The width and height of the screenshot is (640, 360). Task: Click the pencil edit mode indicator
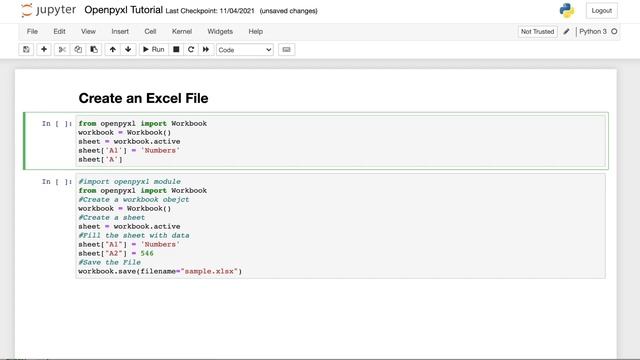pos(566,31)
